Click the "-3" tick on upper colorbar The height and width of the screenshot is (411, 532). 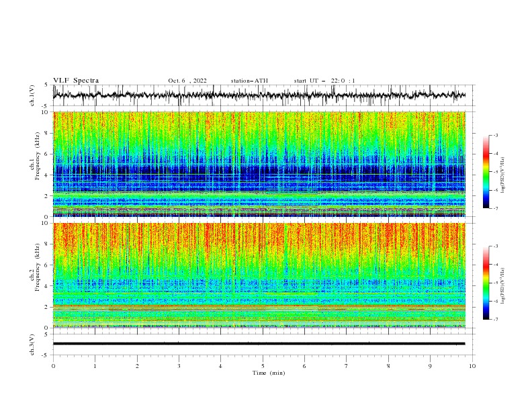pos(495,135)
